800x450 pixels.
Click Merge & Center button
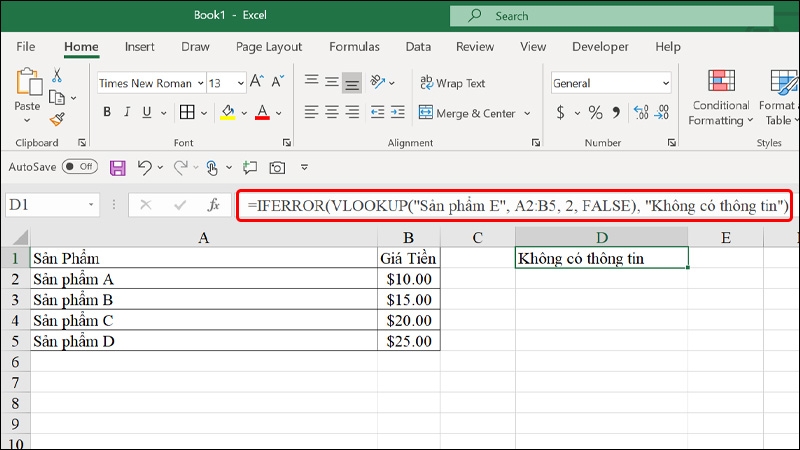point(467,113)
